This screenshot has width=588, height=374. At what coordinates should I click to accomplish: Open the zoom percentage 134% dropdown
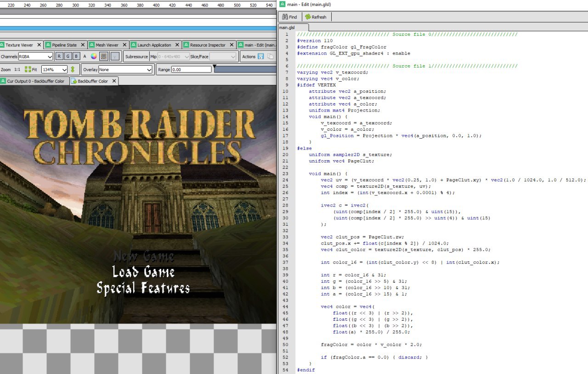pos(54,69)
